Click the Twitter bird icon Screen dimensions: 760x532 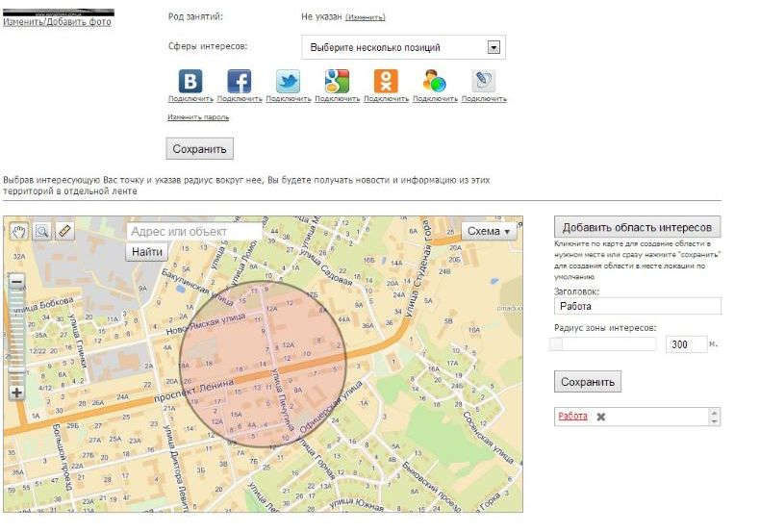tap(288, 81)
